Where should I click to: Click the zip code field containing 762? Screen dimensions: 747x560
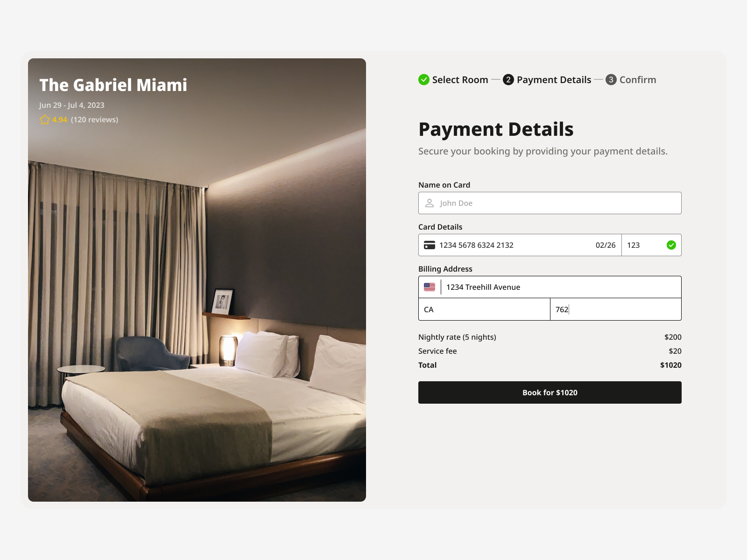616,309
